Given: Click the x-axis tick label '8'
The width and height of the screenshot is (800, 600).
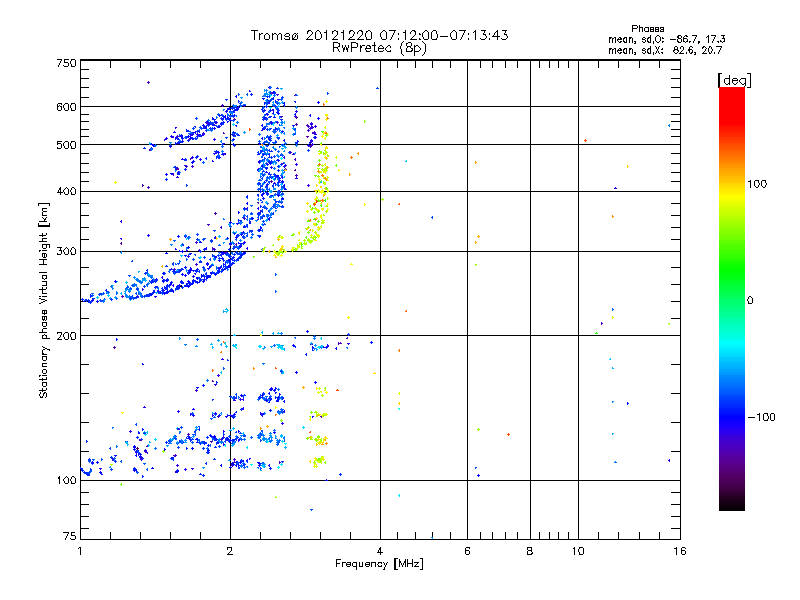Looking at the screenshot, I should coord(530,551).
